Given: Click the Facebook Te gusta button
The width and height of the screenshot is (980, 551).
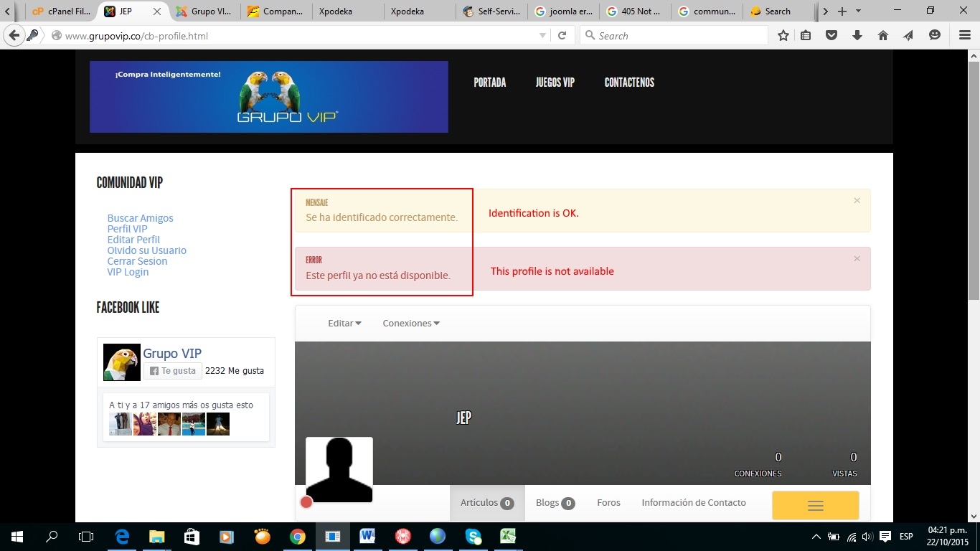Looking at the screenshot, I should tap(173, 371).
